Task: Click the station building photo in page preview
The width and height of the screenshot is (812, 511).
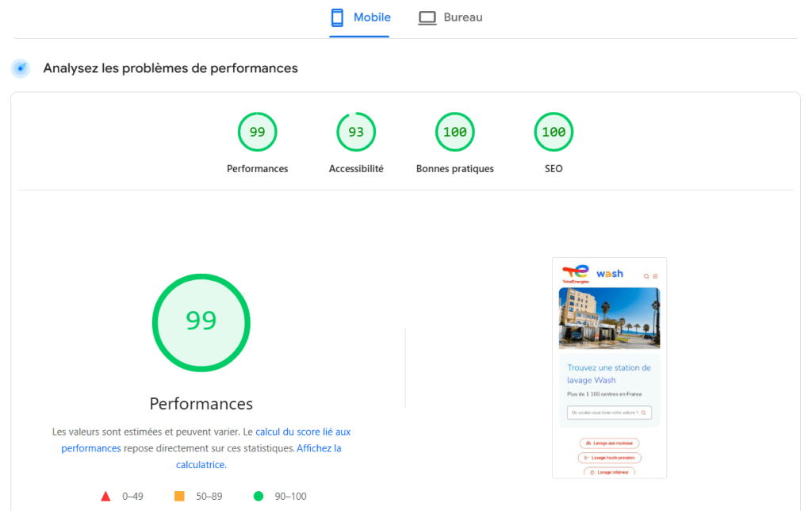Action: [609, 317]
